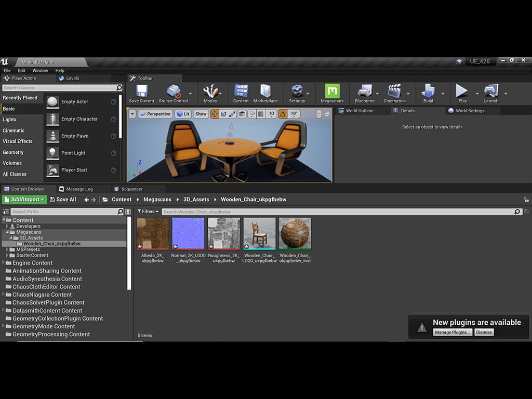Select the scale gizmo mode in viewport
This screenshot has width=532, height=399.
point(232,114)
